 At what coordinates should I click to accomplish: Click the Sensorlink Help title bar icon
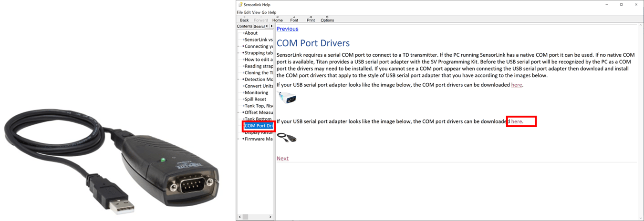point(240,4)
